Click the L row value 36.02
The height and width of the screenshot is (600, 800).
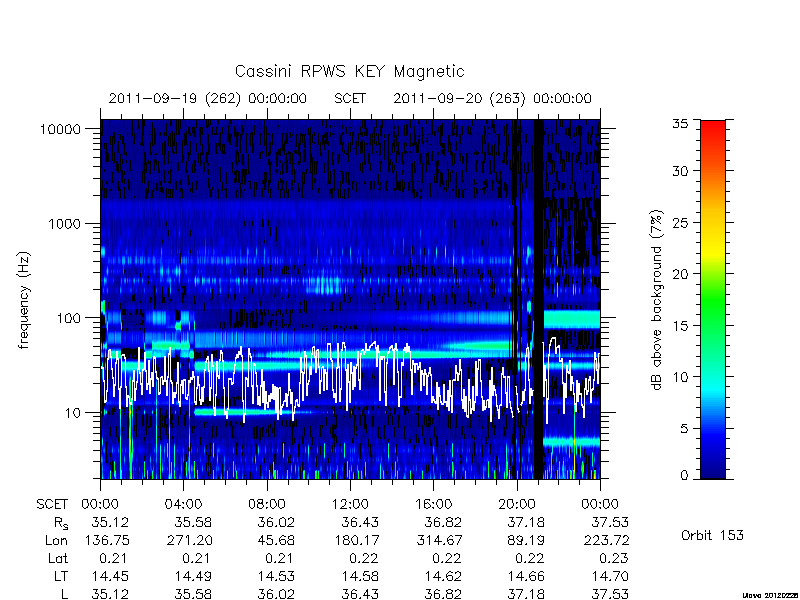pos(276,594)
